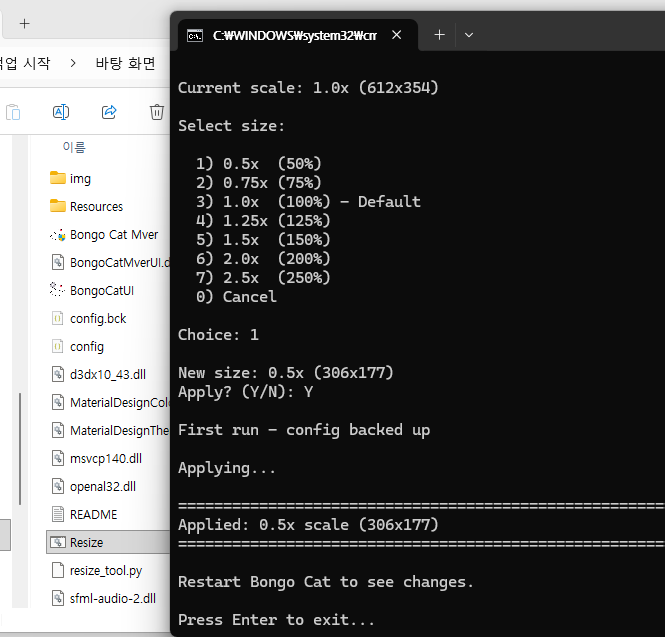Click the 이름 column header to sort
This screenshot has width=665, height=637.
pyautogui.click(x=74, y=147)
